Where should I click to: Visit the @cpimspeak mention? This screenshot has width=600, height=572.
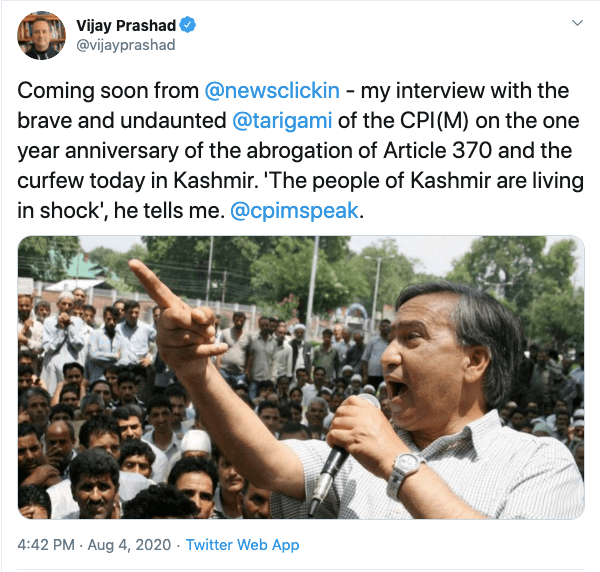[x=295, y=210]
